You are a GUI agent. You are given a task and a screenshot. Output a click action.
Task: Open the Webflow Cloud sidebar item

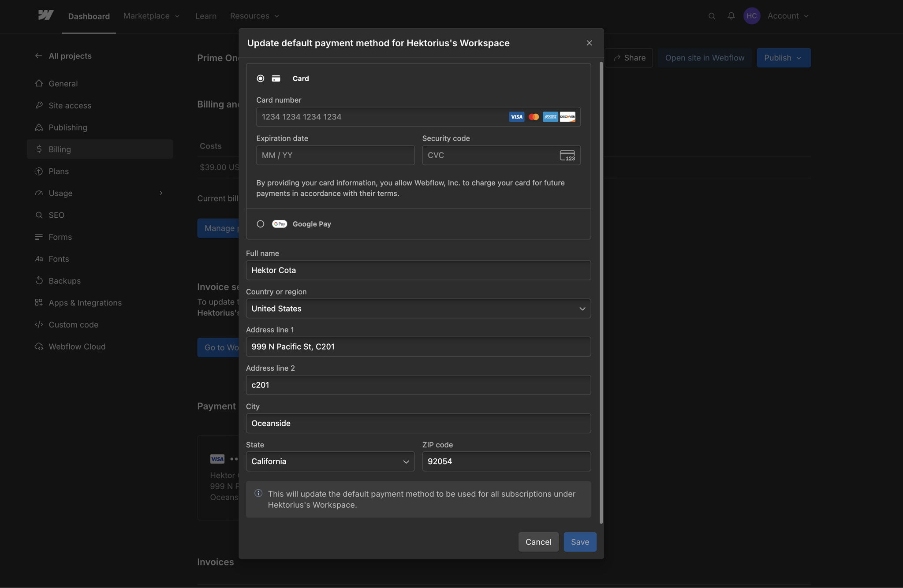click(100, 346)
